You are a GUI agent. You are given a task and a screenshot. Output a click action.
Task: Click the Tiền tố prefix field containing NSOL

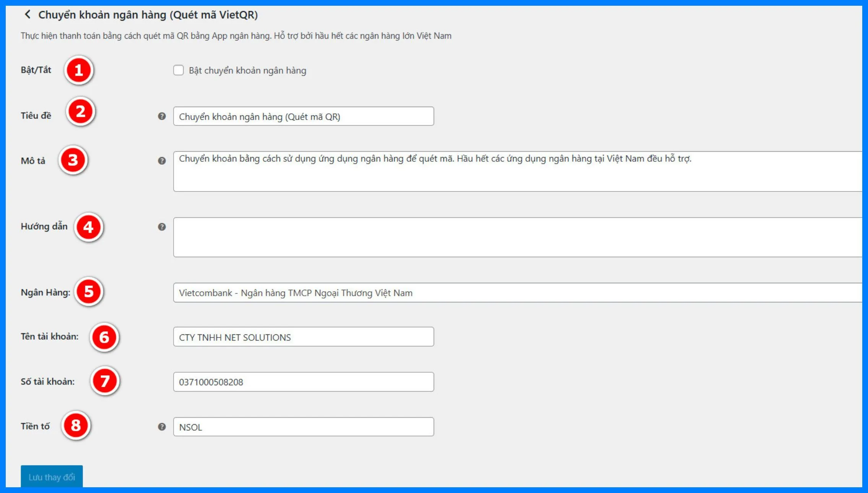click(303, 427)
